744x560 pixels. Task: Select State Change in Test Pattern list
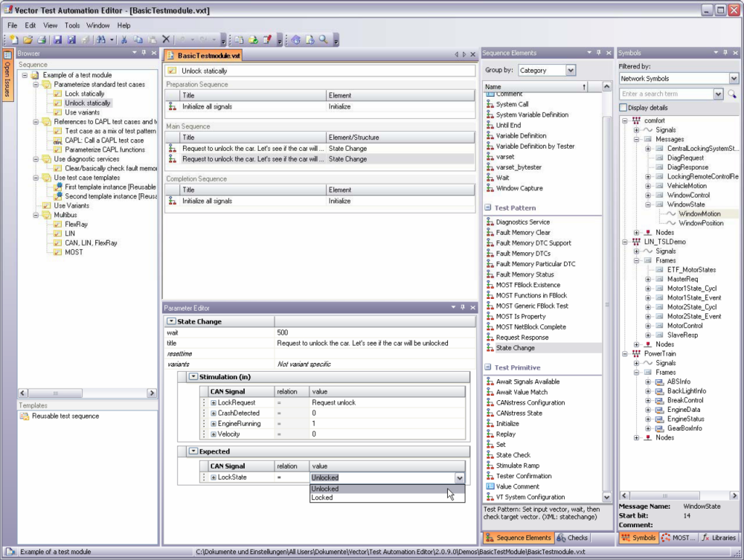click(515, 348)
